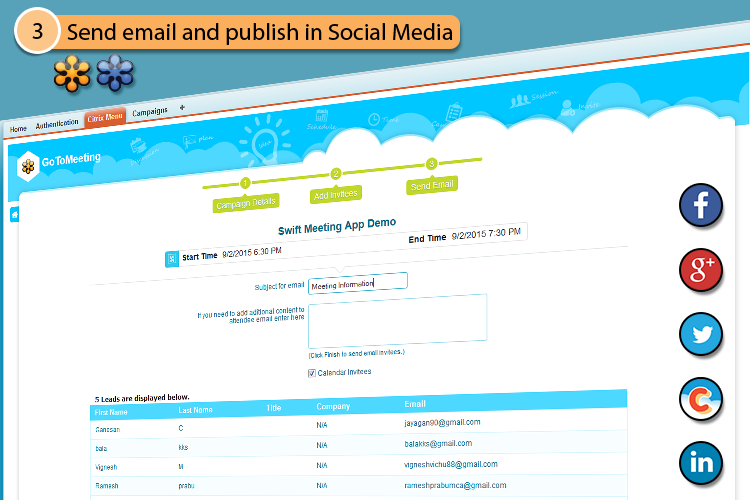Click the additional email content text area
Viewport: 750px width, 500px height.
pos(397,321)
